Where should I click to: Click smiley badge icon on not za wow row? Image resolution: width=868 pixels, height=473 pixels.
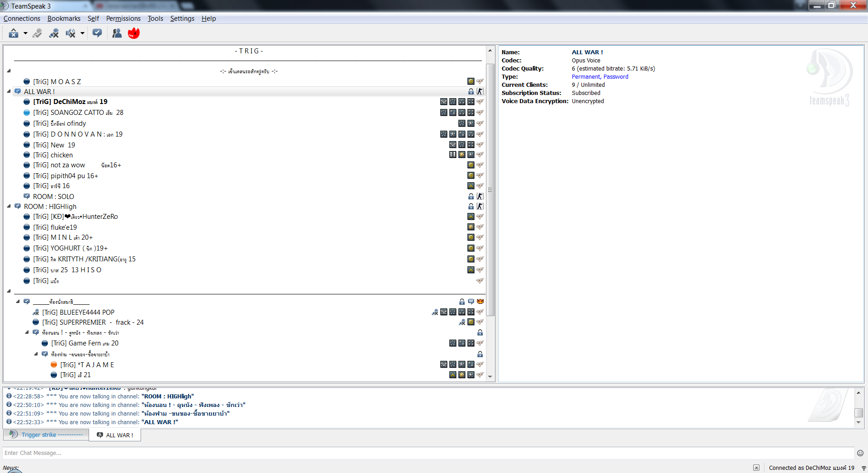point(471,165)
